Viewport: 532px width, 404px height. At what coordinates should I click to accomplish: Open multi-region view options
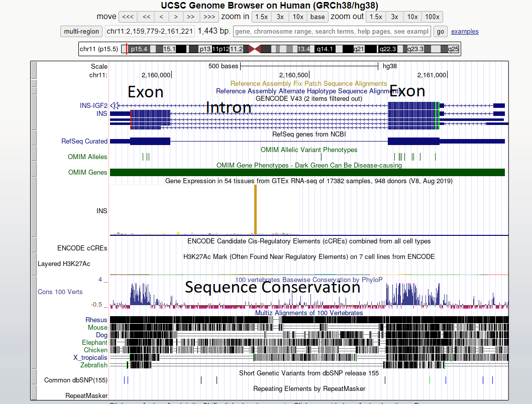[x=81, y=32]
